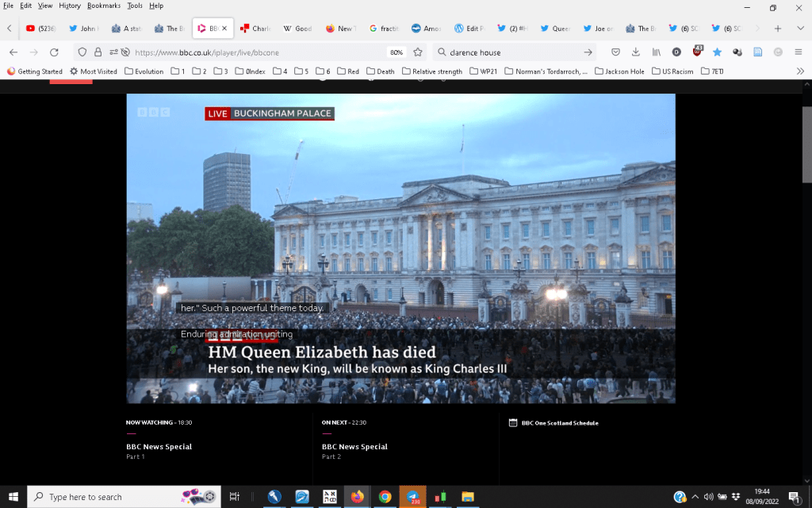Open Windows Task View
The width and height of the screenshot is (812, 508).
(x=235, y=497)
